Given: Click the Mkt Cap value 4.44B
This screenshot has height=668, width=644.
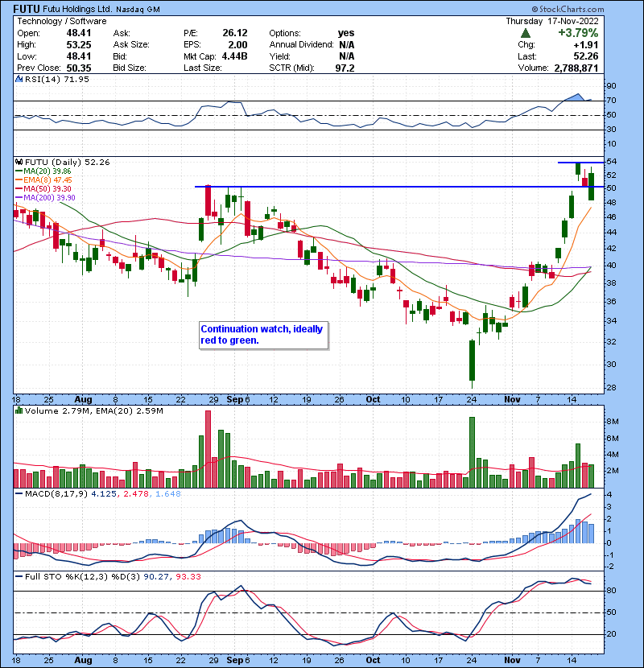Looking at the screenshot, I should pos(234,56).
